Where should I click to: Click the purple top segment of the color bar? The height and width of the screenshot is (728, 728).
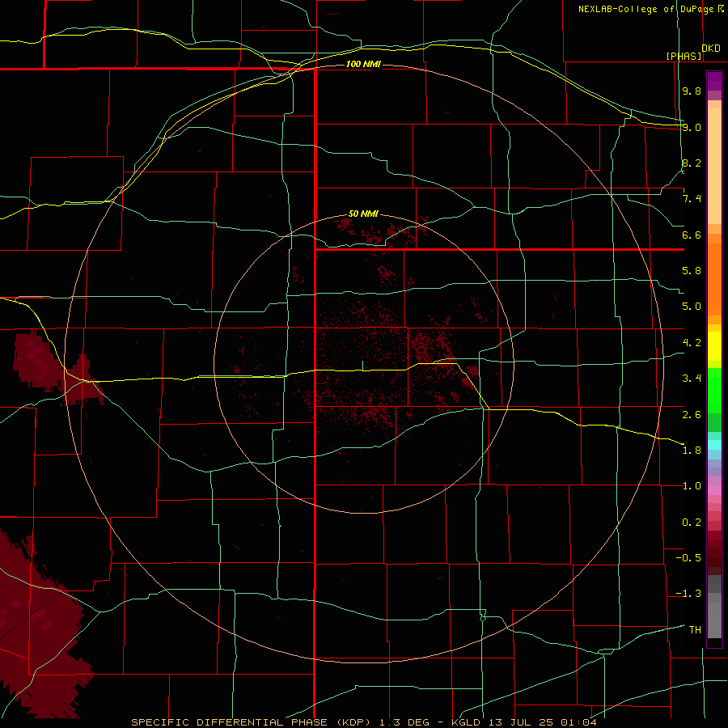(x=714, y=81)
